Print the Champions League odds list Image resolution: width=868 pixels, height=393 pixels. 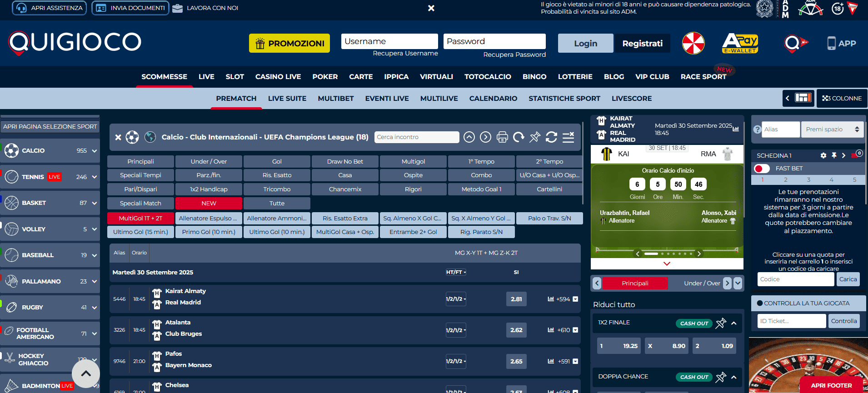502,137
